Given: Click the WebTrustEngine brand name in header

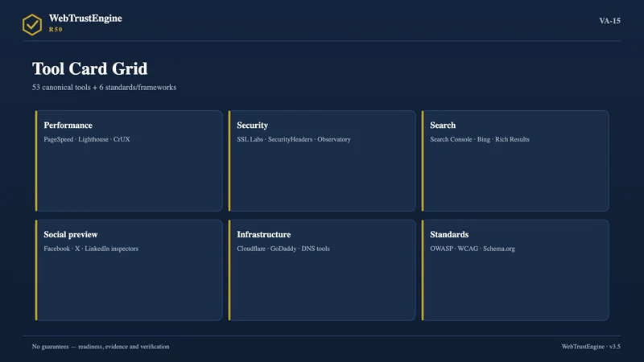Looking at the screenshot, I should coord(85,19).
